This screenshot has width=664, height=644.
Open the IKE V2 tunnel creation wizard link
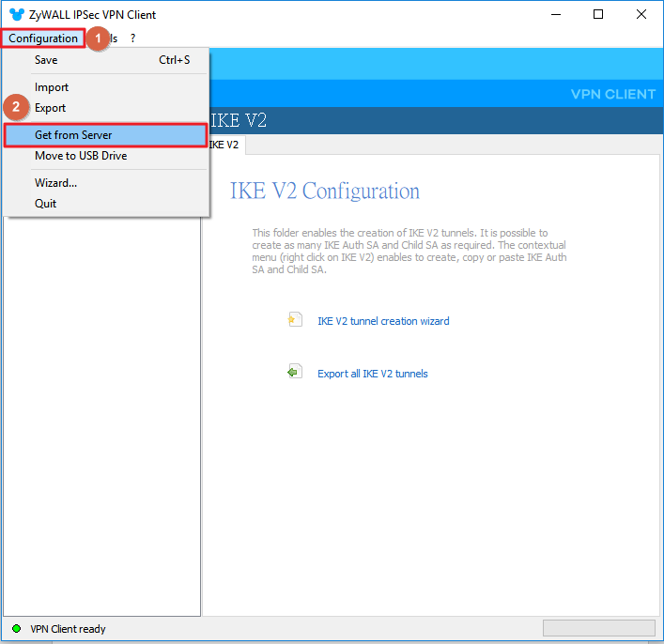click(x=383, y=321)
